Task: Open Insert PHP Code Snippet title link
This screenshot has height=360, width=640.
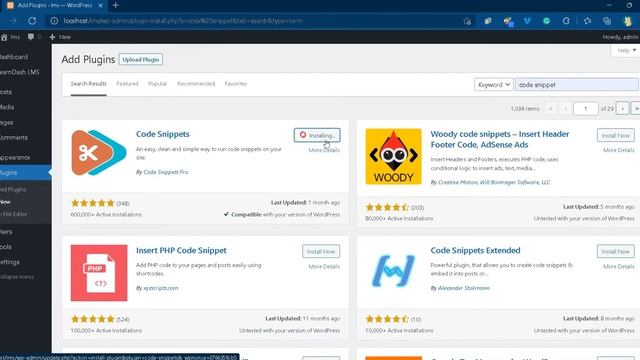Action: tap(181, 250)
